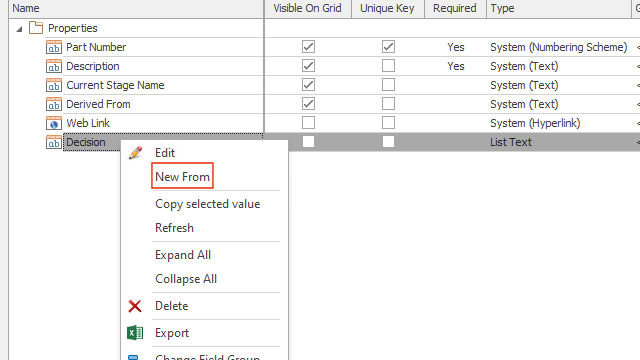Check Visible On Grid for Web Link
Viewport: 640px width, 360px height.
tap(309, 123)
